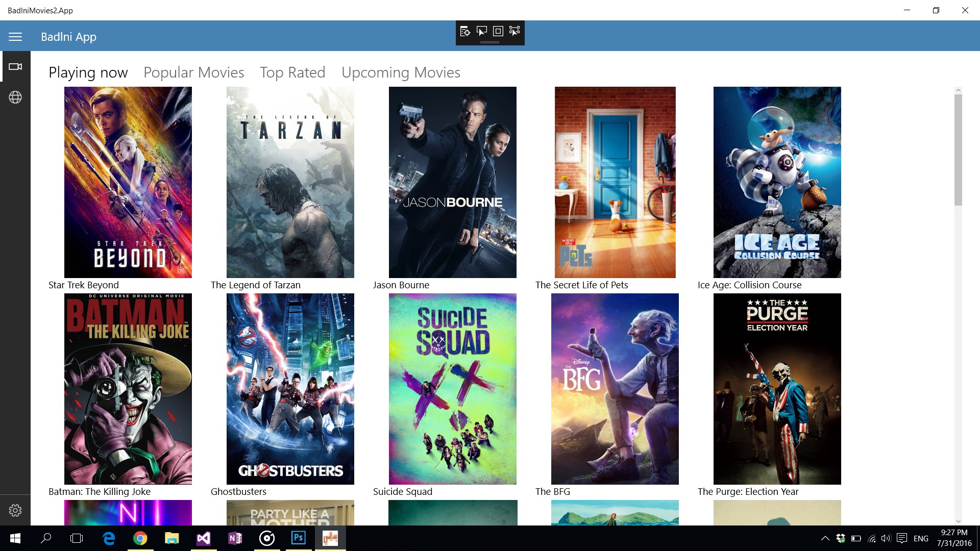Viewport: 980px width, 551px height.
Task: Switch to Popular Movies tab
Action: pos(193,72)
